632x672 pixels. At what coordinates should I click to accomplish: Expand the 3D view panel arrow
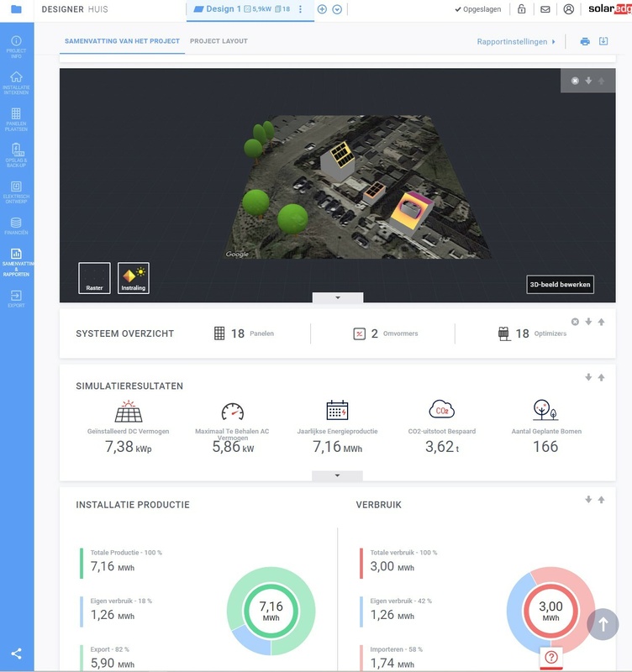(x=338, y=297)
